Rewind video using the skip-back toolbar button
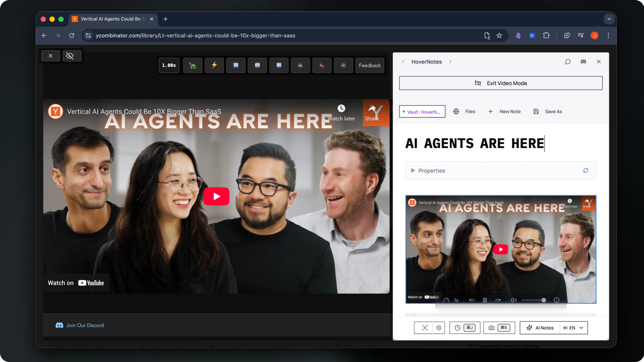Image resolution: width=644 pixels, height=362 pixels. pos(236,65)
